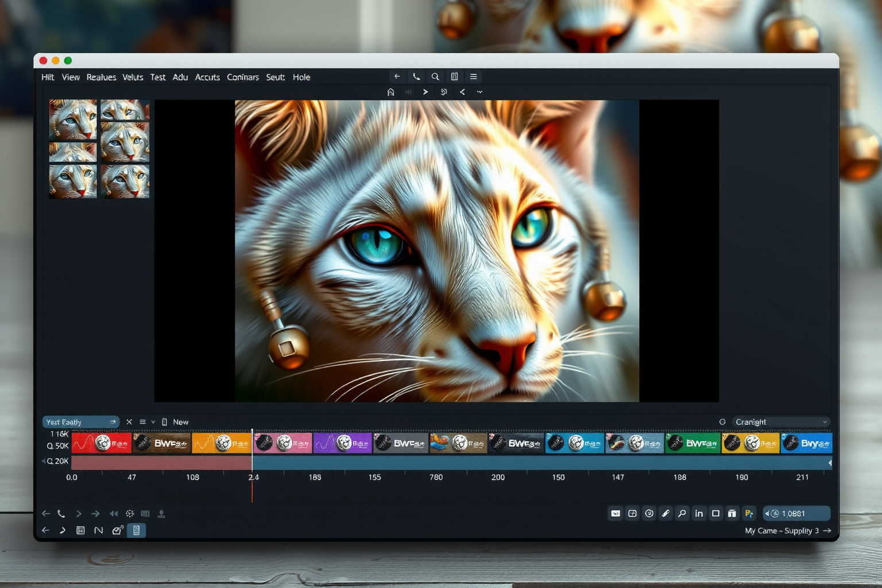
Task: Click the brush icon in the bottom-right toolbar
Action: [x=666, y=513]
